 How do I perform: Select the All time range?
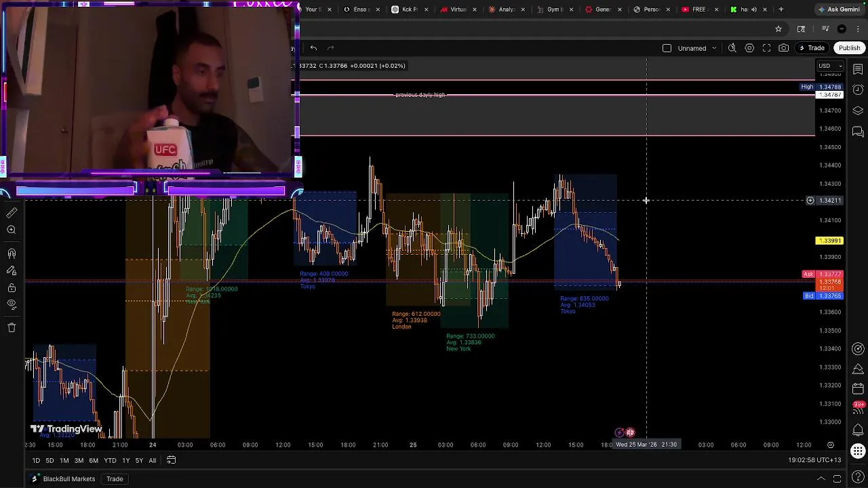(x=152, y=461)
